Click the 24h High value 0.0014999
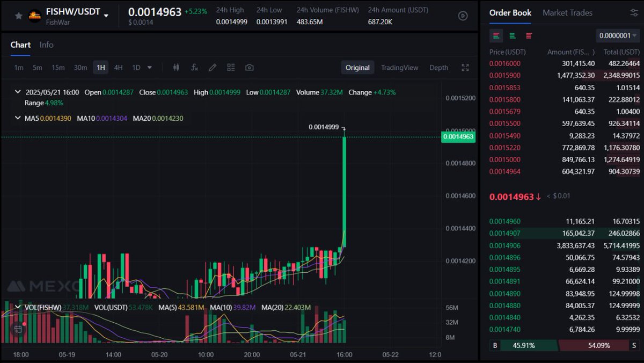Screen dimensions: 644x363 232,22
